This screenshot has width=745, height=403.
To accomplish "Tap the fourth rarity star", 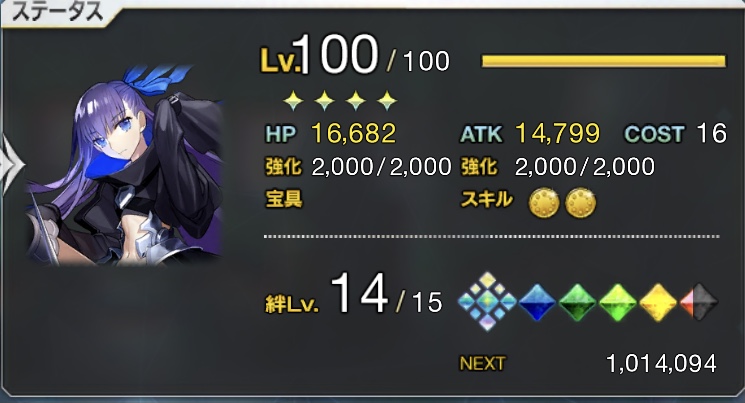I will coord(387,101).
